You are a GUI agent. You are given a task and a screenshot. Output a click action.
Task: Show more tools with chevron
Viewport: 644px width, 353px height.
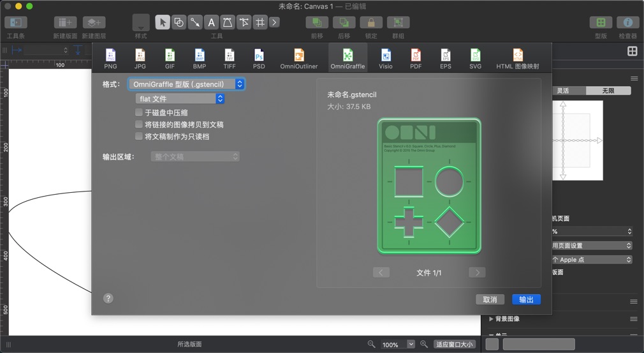[274, 22]
